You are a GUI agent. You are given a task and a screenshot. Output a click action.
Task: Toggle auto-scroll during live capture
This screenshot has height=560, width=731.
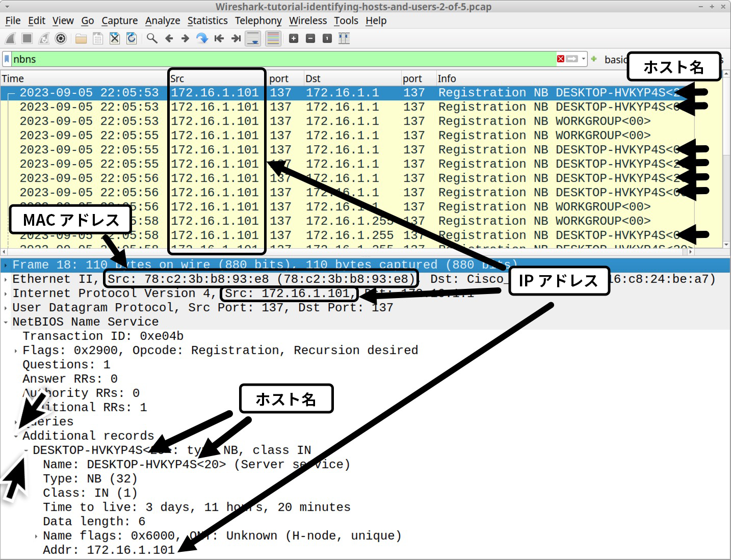(x=253, y=38)
